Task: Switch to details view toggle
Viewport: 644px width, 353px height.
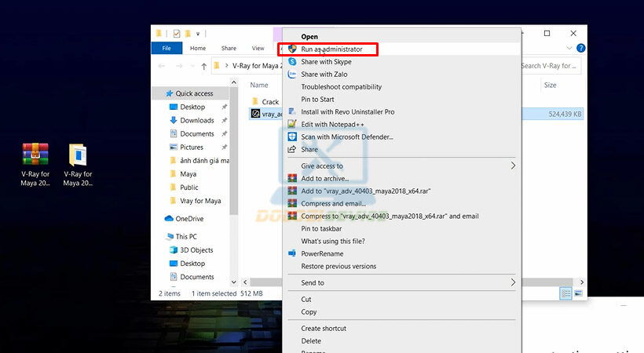Action: coord(565,293)
